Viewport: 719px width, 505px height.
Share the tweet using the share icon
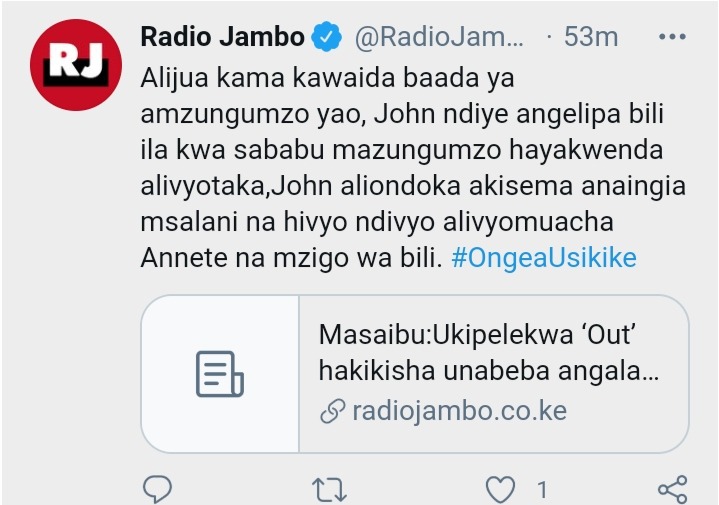673,489
